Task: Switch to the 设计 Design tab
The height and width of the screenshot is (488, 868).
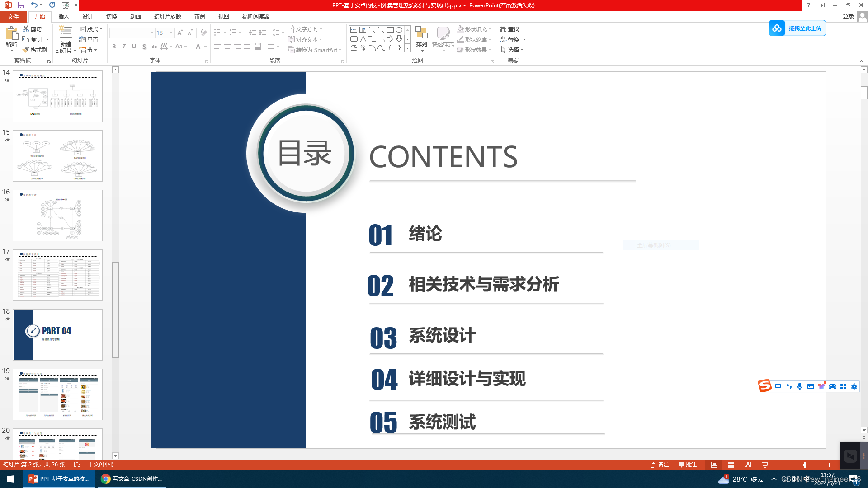Action: [x=88, y=16]
